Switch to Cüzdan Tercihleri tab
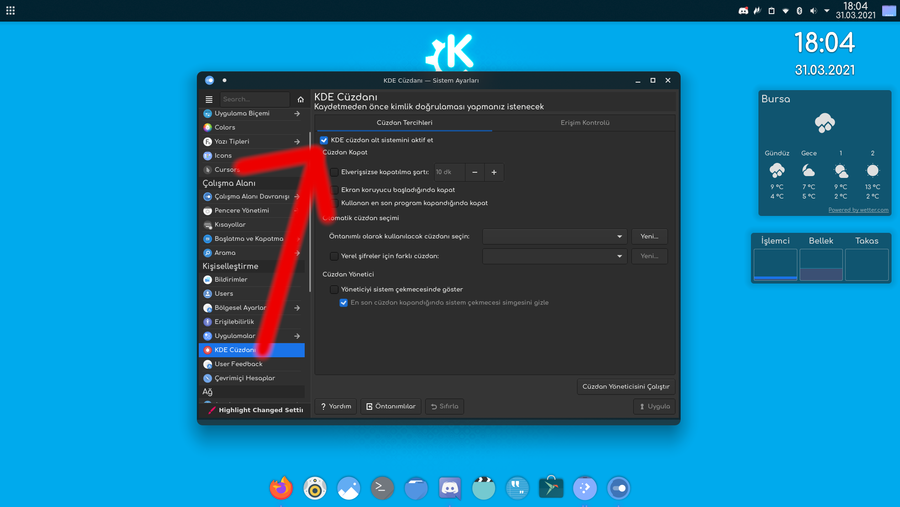This screenshot has width=900, height=507. coord(404,123)
